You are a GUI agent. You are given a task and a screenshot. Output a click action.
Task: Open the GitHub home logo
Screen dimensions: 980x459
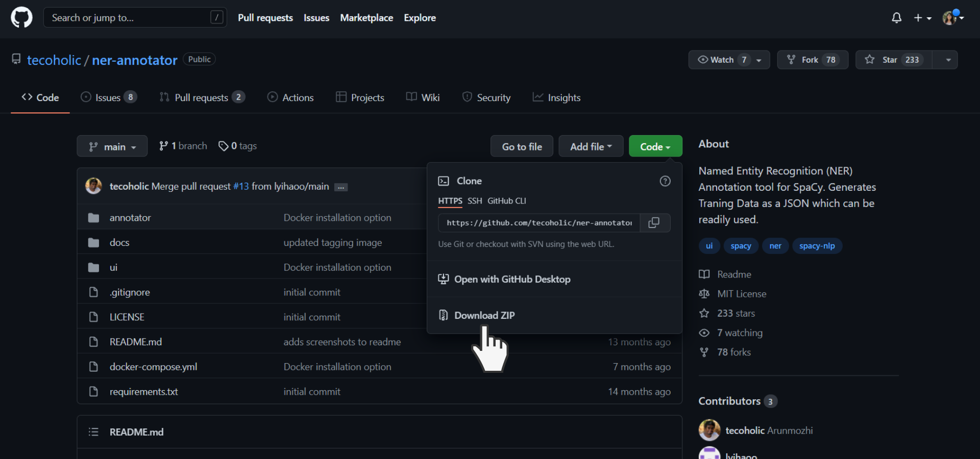click(x=21, y=18)
